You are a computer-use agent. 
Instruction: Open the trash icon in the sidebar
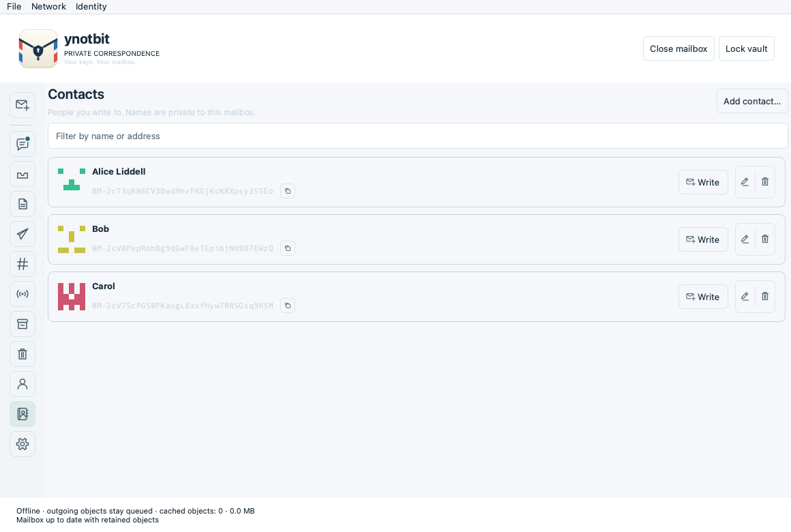23,355
